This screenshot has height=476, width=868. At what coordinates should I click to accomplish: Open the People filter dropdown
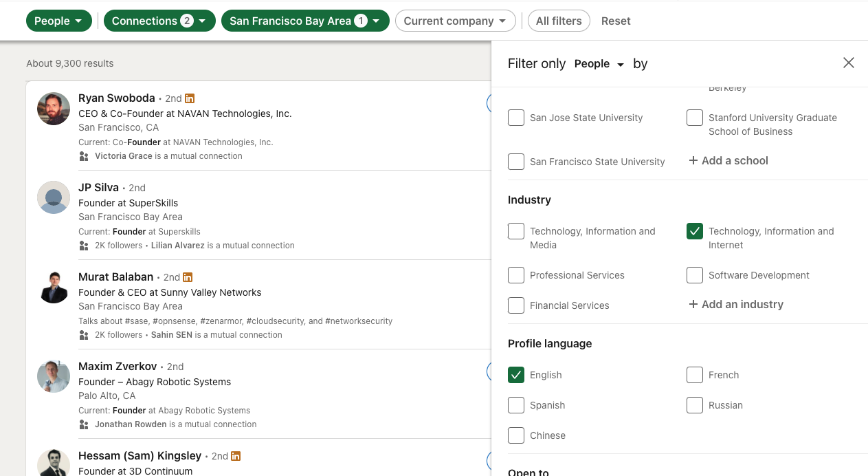[x=59, y=21]
